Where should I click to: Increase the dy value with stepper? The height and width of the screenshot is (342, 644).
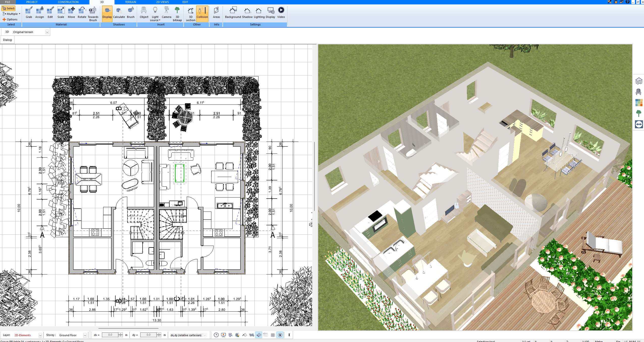pyautogui.click(x=159, y=334)
